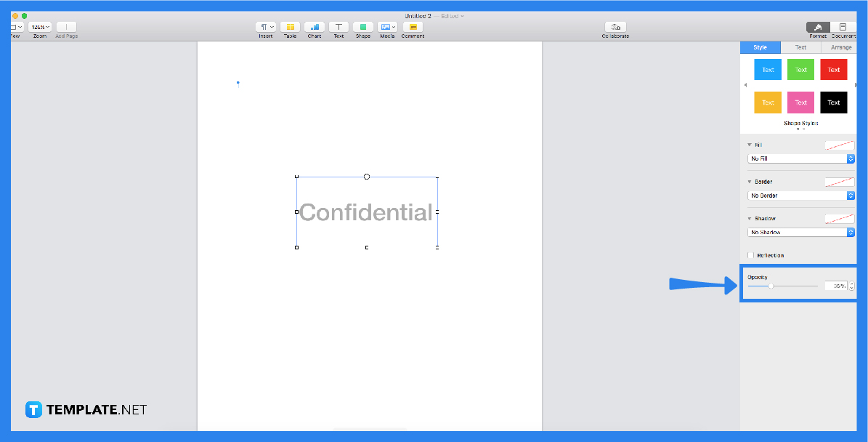Open the Format sidebar
Screen dimensions: 868x442
coord(818,25)
